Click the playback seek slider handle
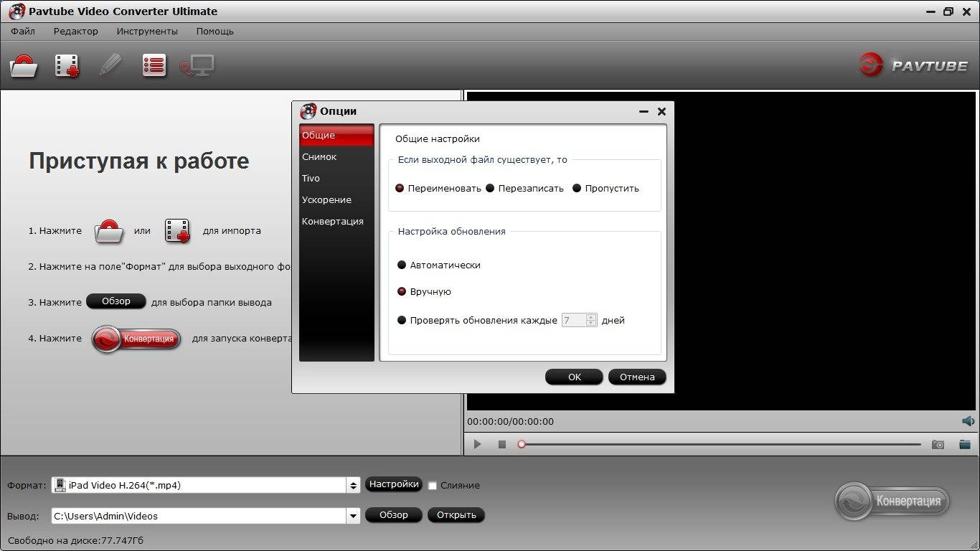This screenshot has width=980, height=551. (522, 445)
